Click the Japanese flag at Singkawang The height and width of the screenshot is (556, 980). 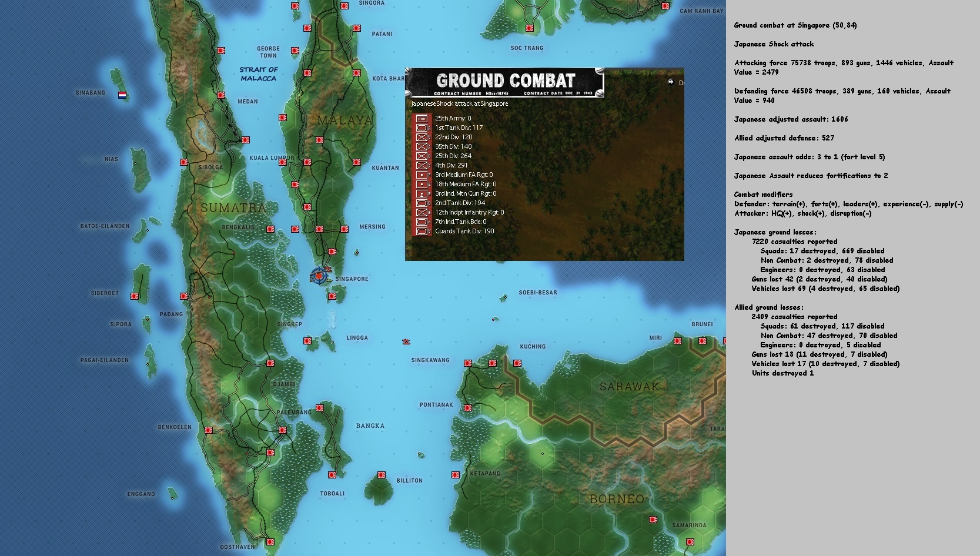(468, 363)
